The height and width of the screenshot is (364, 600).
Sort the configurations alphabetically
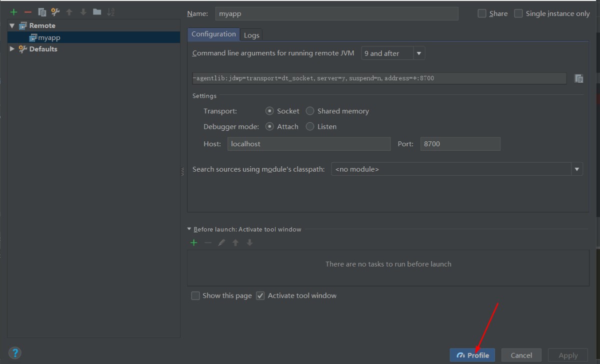pyautogui.click(x=111, y=12)
